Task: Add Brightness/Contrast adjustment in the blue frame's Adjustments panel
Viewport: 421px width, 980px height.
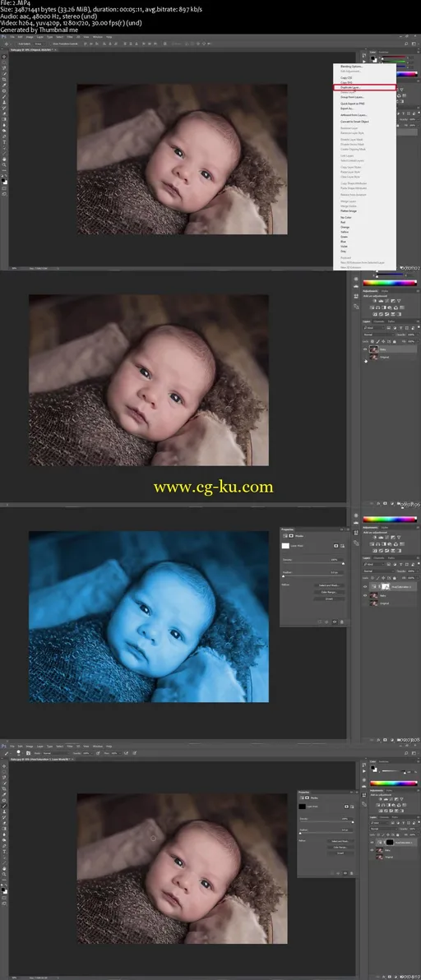Action: point(375,538)
